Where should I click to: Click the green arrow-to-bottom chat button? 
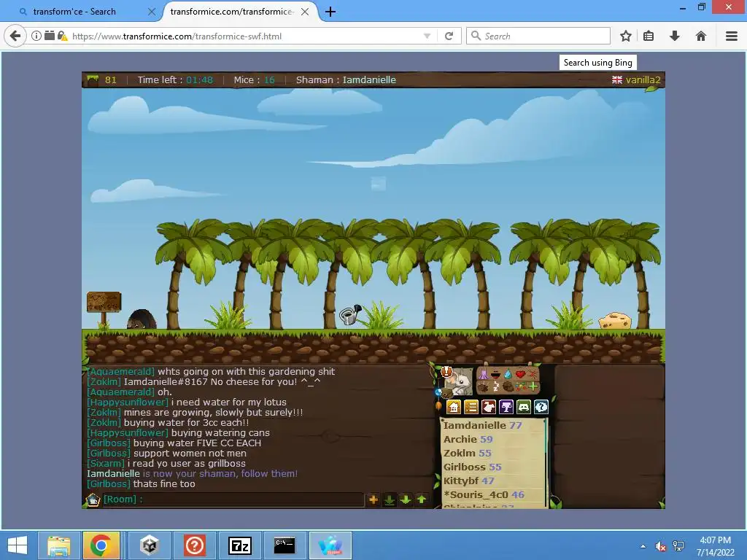[390, 499]
